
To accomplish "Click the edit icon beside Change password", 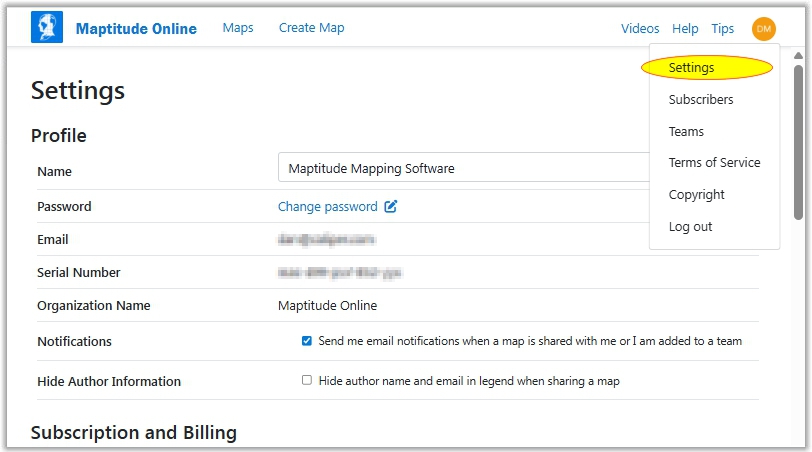I will click(390, 207).
